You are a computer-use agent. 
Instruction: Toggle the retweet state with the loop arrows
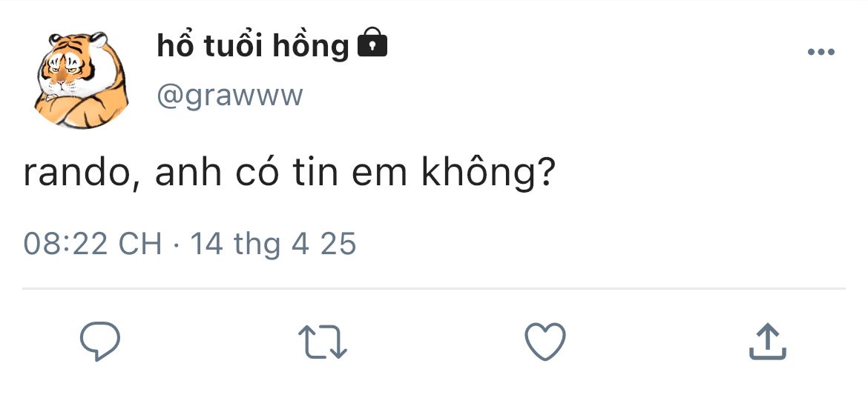(x=323, y=342)
